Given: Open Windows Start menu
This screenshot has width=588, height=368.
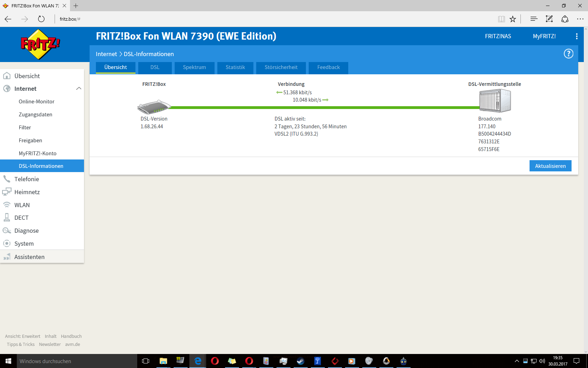Looking at the screenshot, I should [8, 361].
